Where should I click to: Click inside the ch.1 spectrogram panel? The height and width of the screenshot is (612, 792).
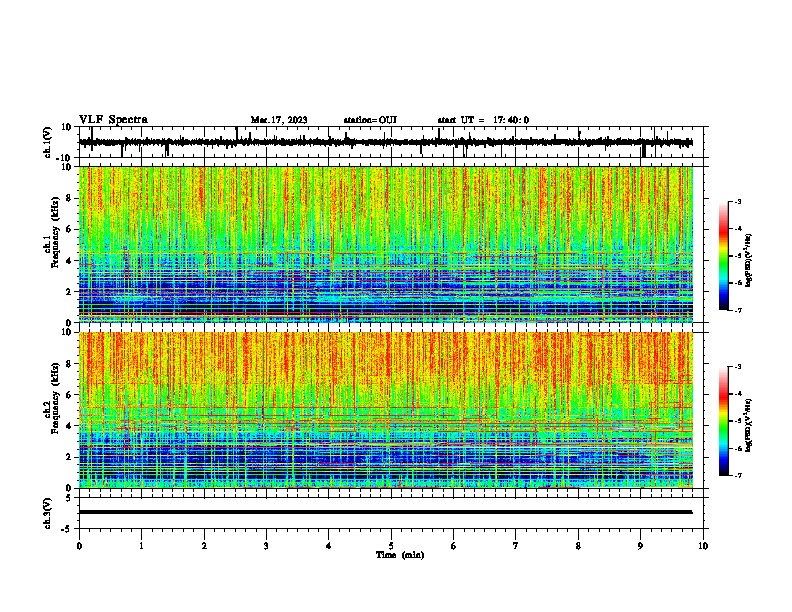tap(386, 244)
